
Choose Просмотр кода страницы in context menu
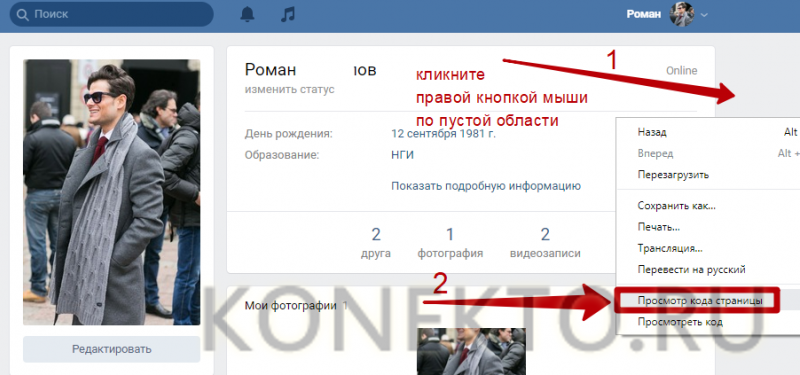(x=700, y=301)
